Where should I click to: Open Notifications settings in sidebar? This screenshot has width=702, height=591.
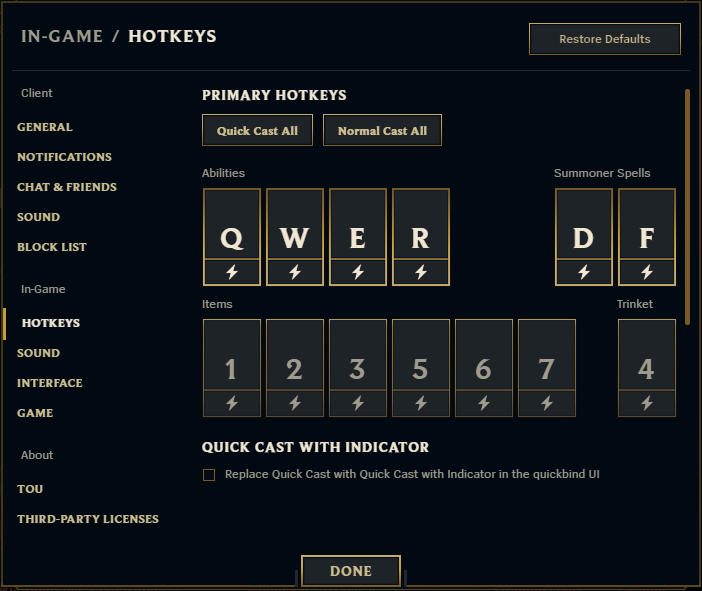(x=64, y=157)
